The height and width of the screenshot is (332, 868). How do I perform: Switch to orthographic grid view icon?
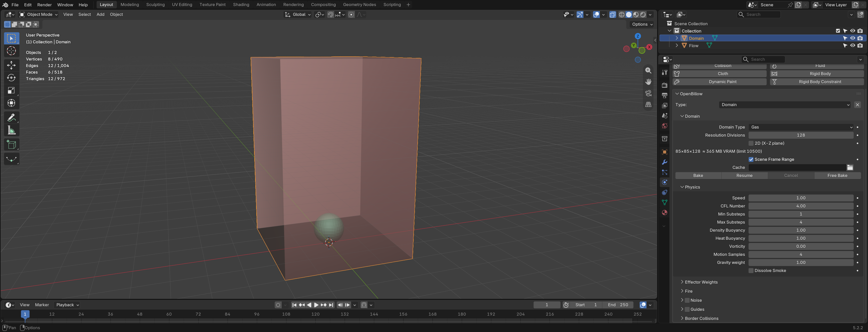tap(648, 105)
